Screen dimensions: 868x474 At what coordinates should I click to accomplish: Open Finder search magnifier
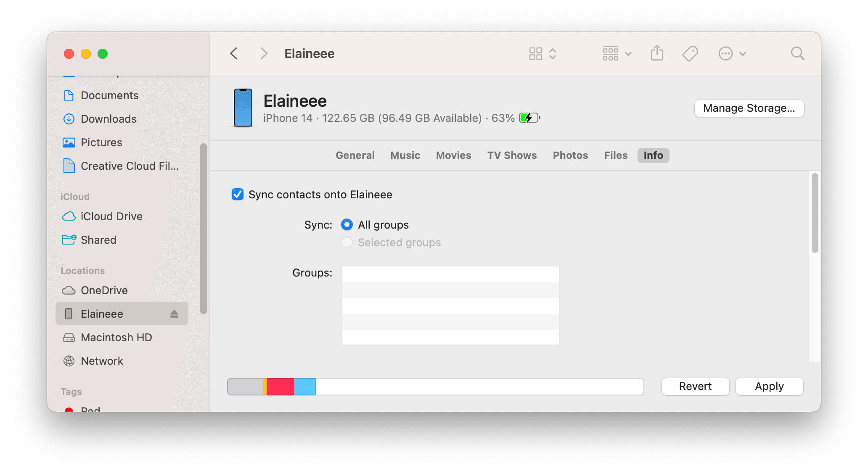pyautogui.click(x=797, y=53)
